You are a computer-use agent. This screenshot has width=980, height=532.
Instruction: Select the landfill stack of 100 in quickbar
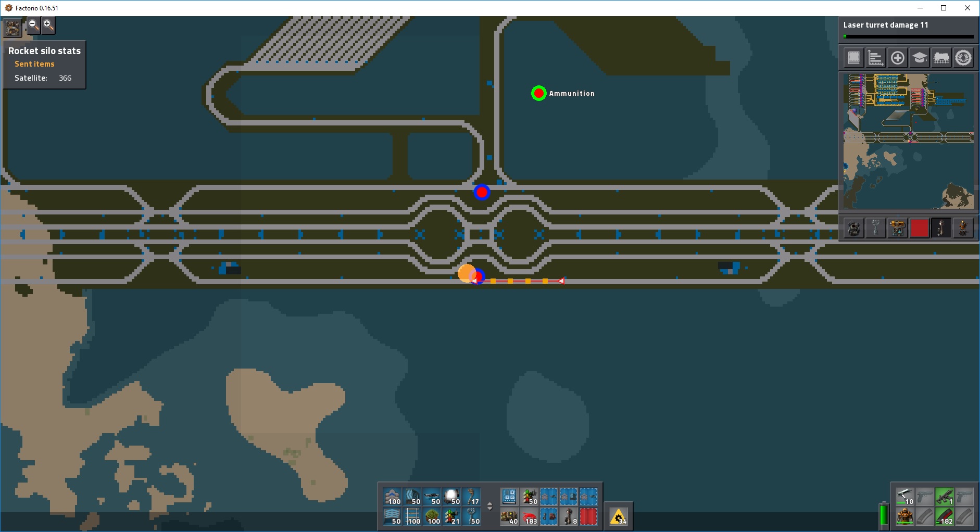point(432,516)
